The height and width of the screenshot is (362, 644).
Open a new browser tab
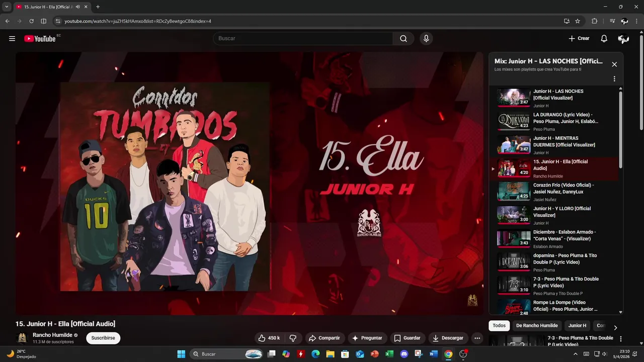[x=98, y=7]
